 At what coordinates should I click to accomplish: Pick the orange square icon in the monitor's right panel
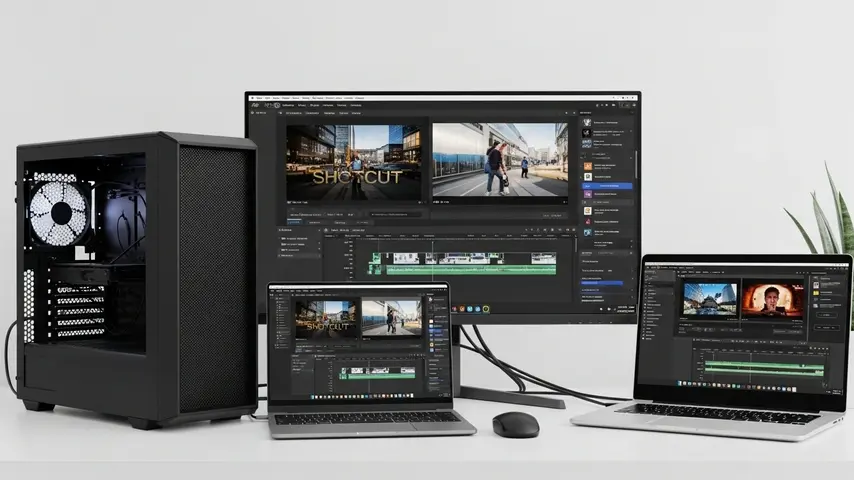click(x=588, y=166)
